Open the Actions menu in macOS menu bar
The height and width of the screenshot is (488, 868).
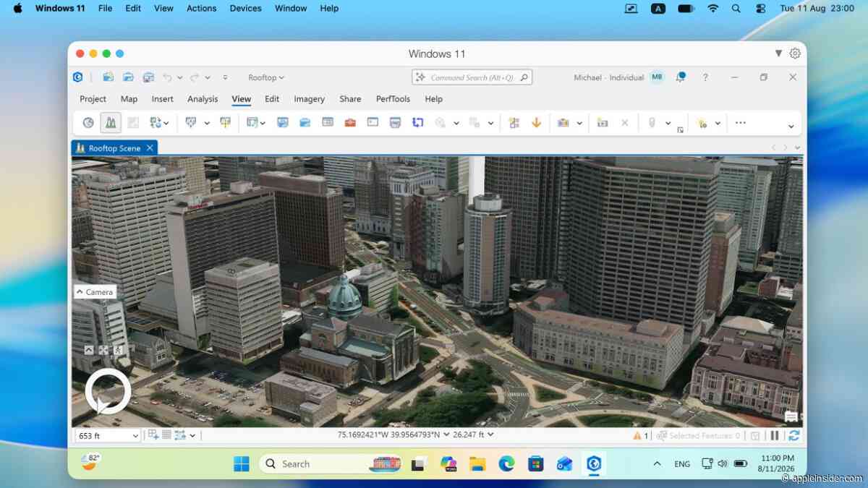[x=201, y=9]
